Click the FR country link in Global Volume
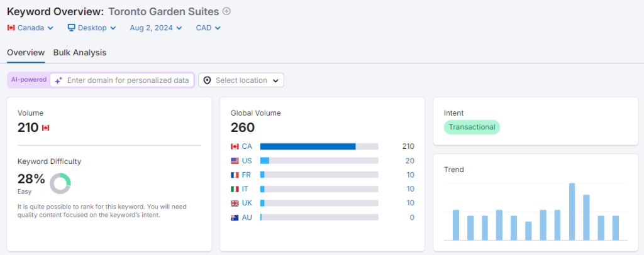The width and height of the screenshot is (644, 255). click(x=247, y=175)
